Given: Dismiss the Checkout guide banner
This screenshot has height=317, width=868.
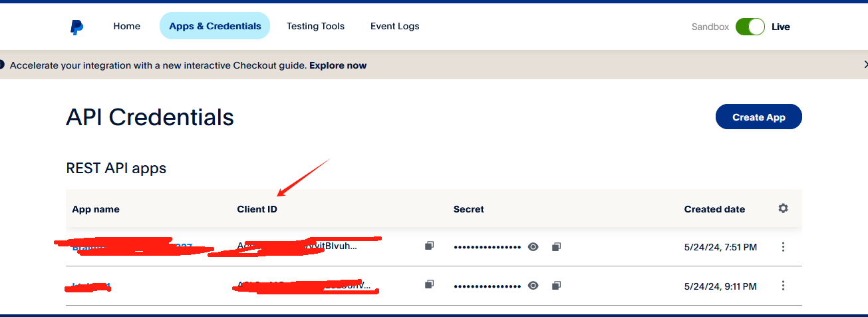Looking at the screenshot, I should [865, 65].
